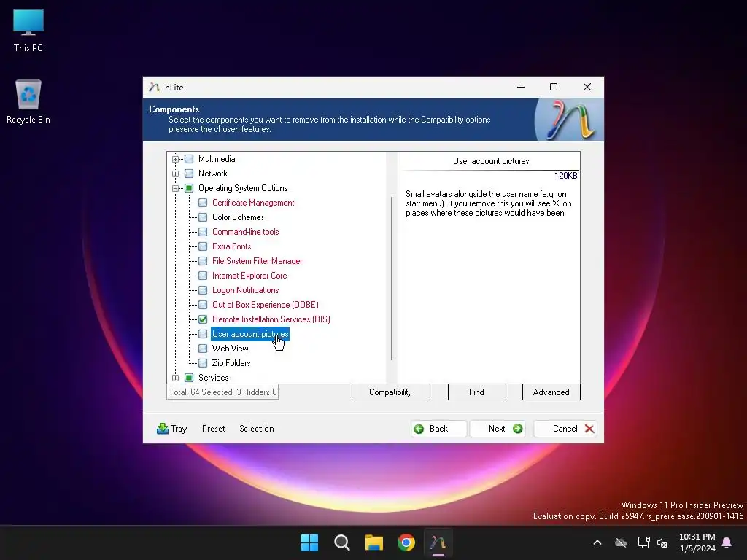Open the Selection menu
Image resolution: width=747 pixels, height=560 pixels.
coord(256,429)
